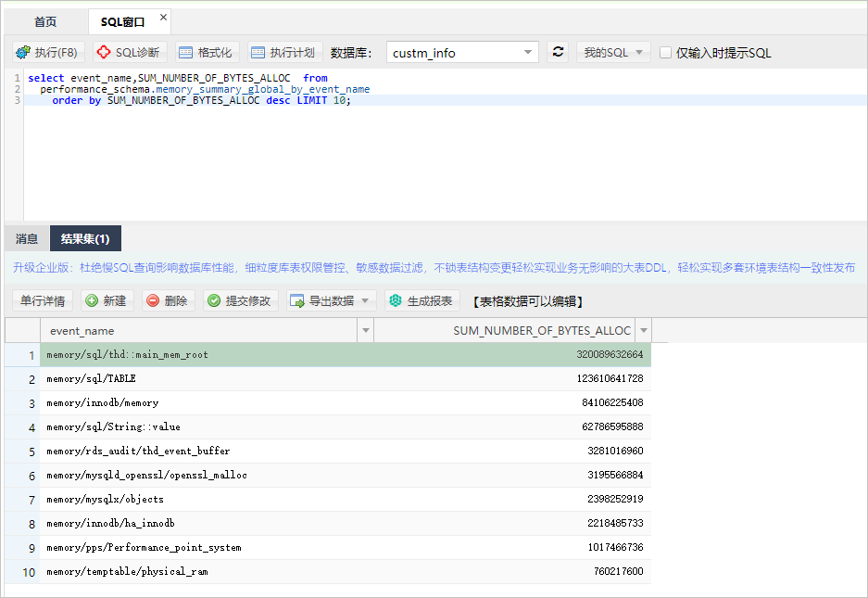Click the 格式化 format icon
The width and height of the screenshot is (868, 598).
click(x=185, y=53)
